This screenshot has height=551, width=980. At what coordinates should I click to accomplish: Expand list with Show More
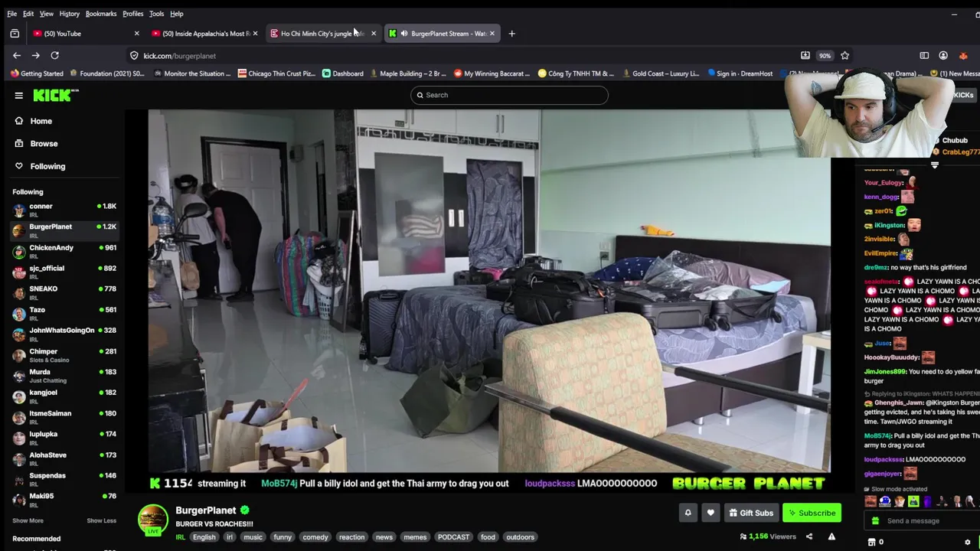pos(28,520)
